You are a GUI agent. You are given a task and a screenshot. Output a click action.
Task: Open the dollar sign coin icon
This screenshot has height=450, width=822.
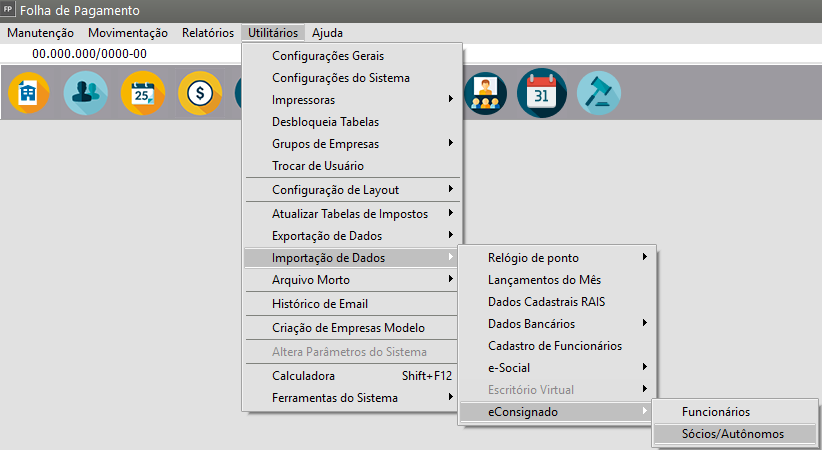pos(199,94)
